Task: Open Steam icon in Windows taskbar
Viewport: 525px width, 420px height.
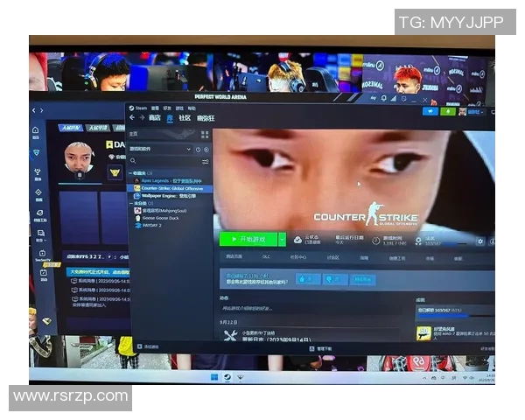Action: [x=227, y=377]
